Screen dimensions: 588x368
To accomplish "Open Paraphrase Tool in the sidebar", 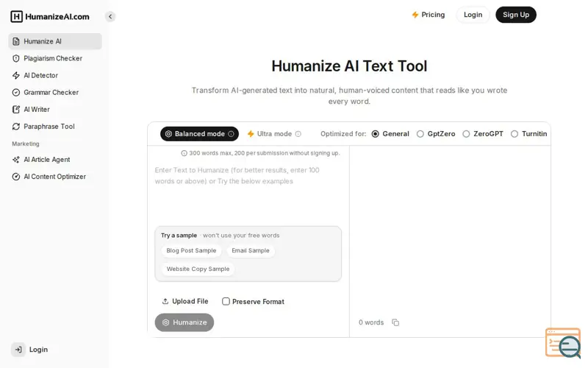I will (55, 127).
